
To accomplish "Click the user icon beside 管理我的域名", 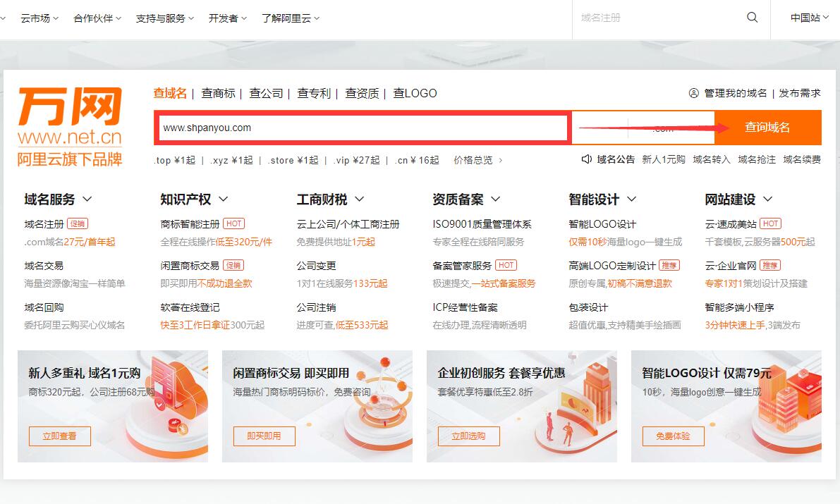I will tap(694, 93).
